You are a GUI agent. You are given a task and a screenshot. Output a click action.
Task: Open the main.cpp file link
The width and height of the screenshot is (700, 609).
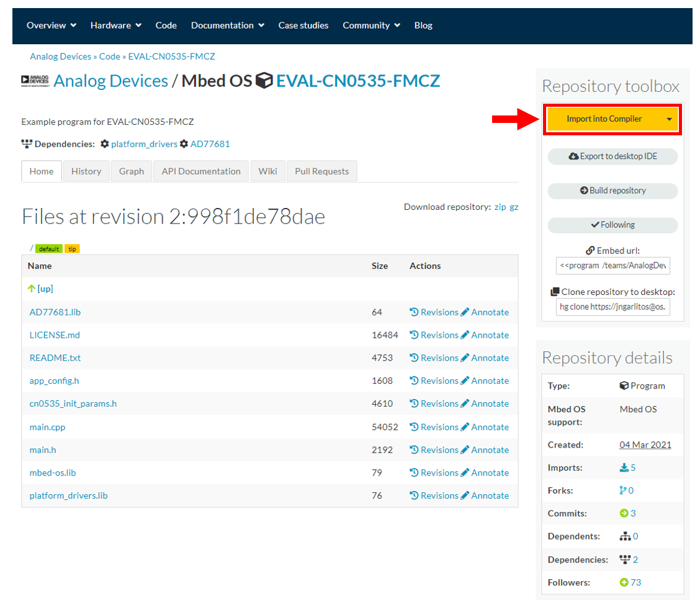[x=47, y=427]
